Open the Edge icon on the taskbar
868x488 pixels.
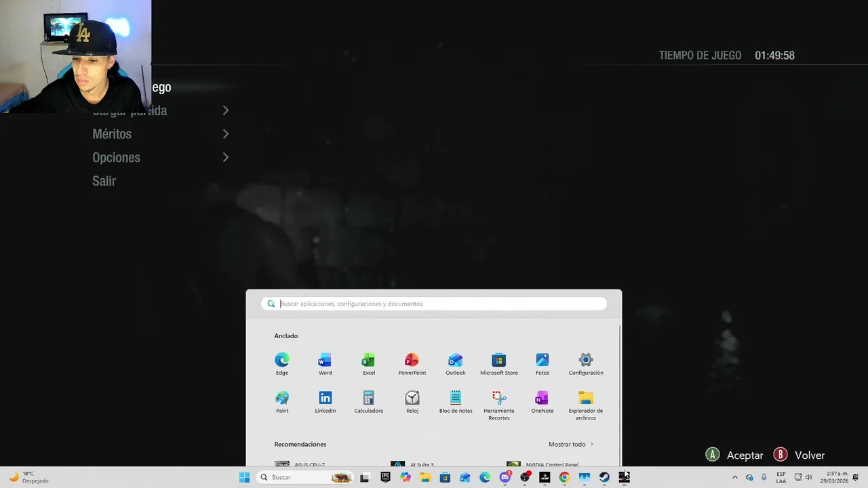485,477
